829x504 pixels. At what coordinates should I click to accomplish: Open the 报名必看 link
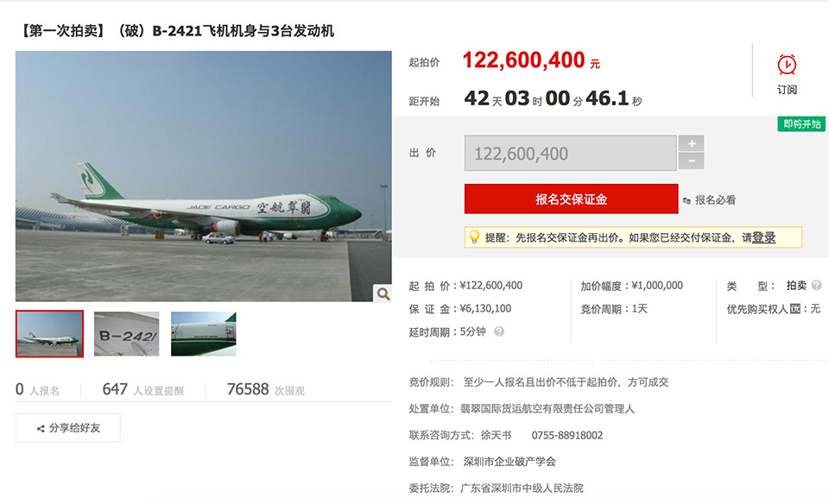[709, 200]
